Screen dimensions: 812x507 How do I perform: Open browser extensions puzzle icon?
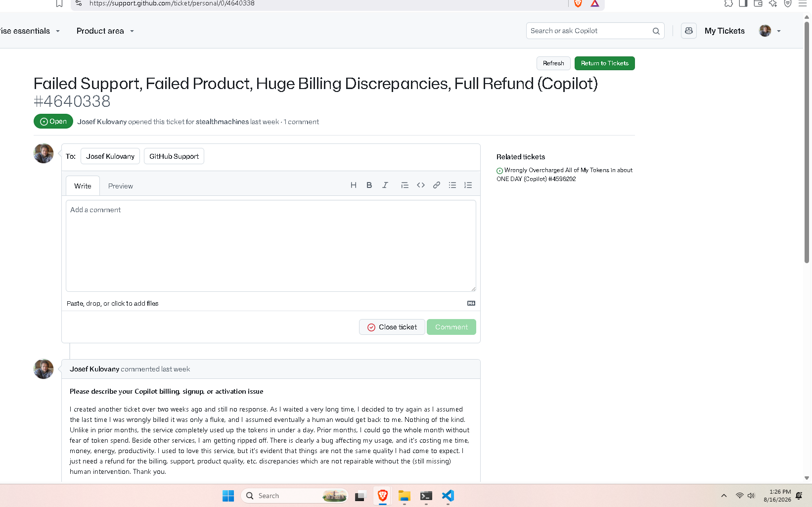(x=728, y=3)
